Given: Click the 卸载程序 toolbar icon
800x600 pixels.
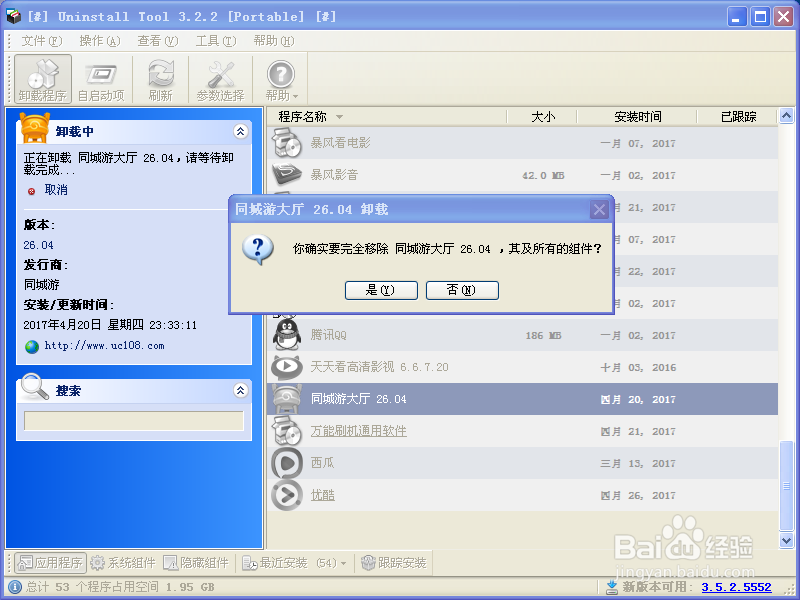Looking at the screenshot, I should click(x=43, y=79).
